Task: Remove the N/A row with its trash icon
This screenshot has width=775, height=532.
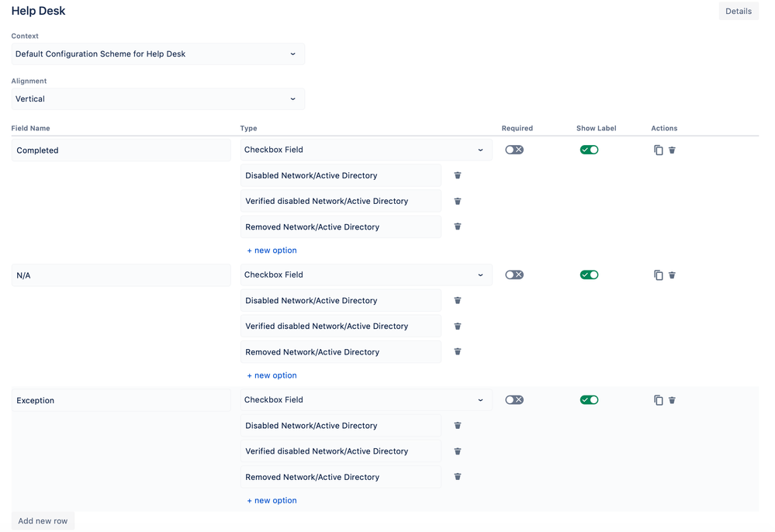Action: click(672, 275)
